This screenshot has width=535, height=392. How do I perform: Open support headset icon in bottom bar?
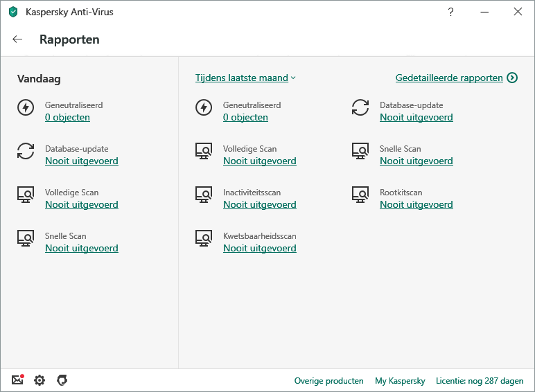point(62,380)
